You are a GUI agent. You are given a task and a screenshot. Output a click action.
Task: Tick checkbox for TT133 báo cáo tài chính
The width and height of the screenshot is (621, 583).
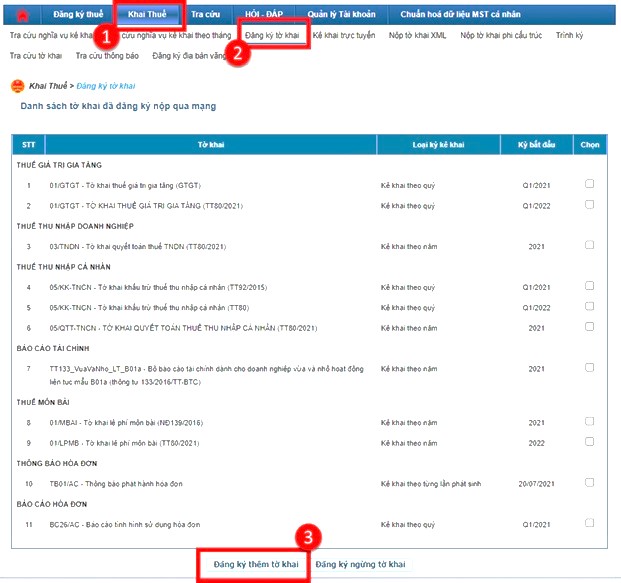point(589,368)
